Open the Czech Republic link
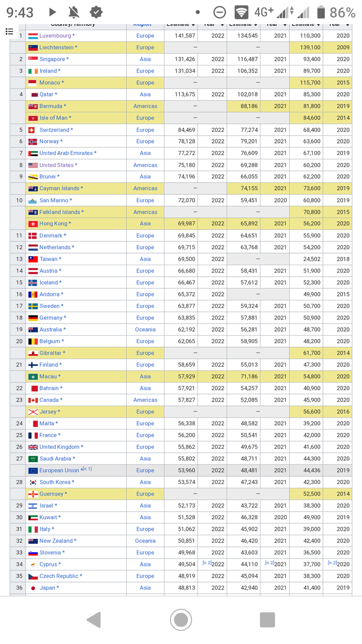The image size is (362, 644). pos(59,576)
